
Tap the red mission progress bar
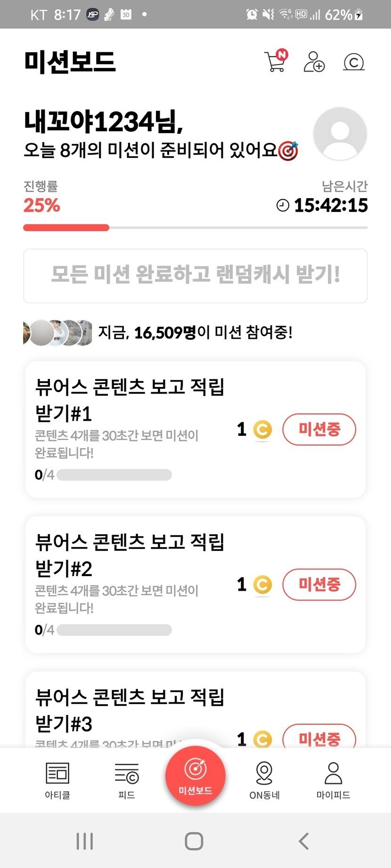click(x=66, y=228)
